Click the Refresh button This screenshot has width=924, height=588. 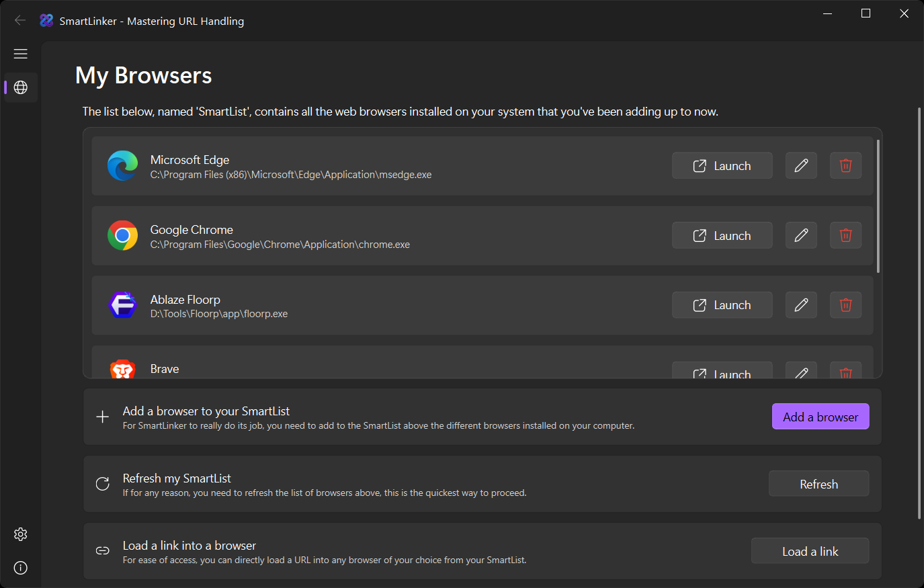click(x=818, y=484)
